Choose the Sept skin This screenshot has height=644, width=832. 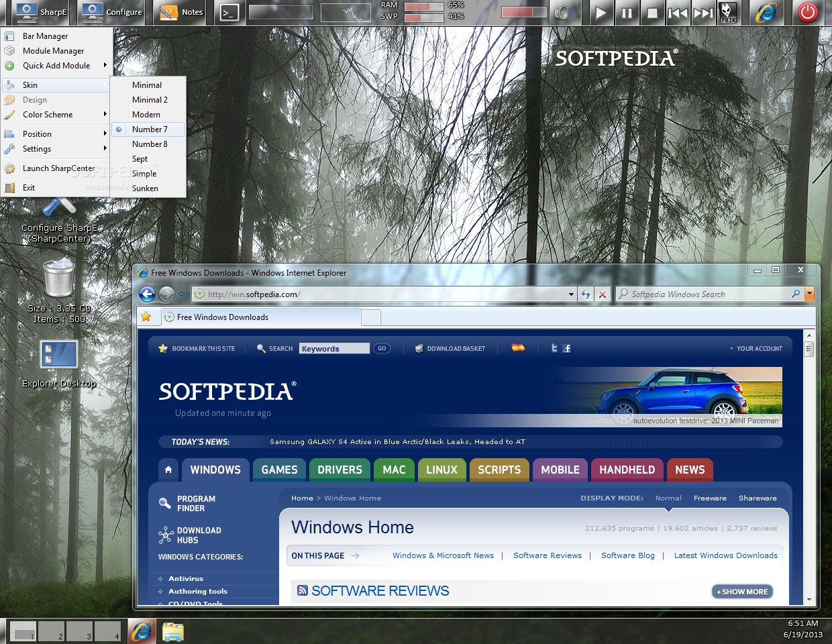148,159
